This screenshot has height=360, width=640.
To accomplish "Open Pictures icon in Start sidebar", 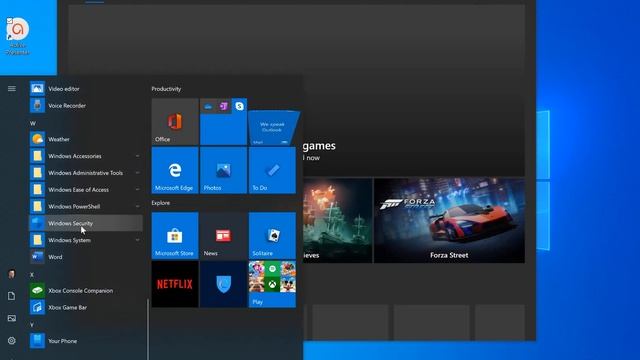I will tap(12, 318).
